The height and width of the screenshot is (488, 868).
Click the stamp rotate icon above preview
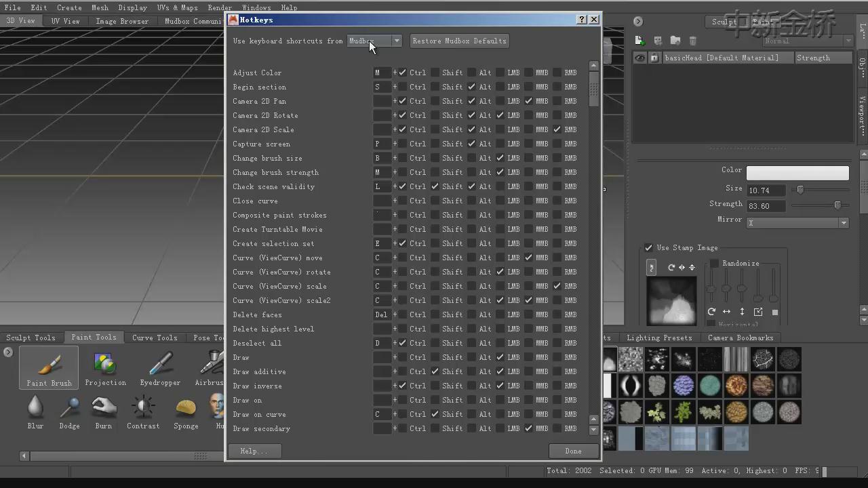[671, 267]
